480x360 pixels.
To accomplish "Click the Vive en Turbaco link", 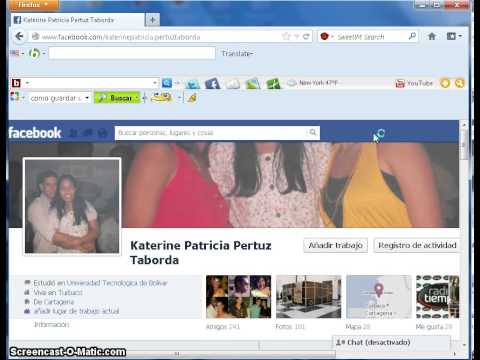I will click(58, 292).
